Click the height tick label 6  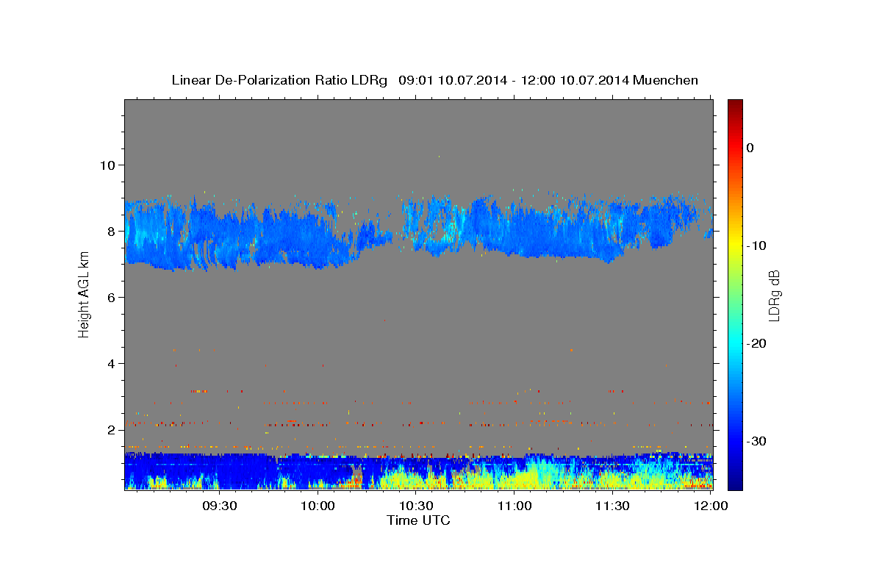(111, 297)
